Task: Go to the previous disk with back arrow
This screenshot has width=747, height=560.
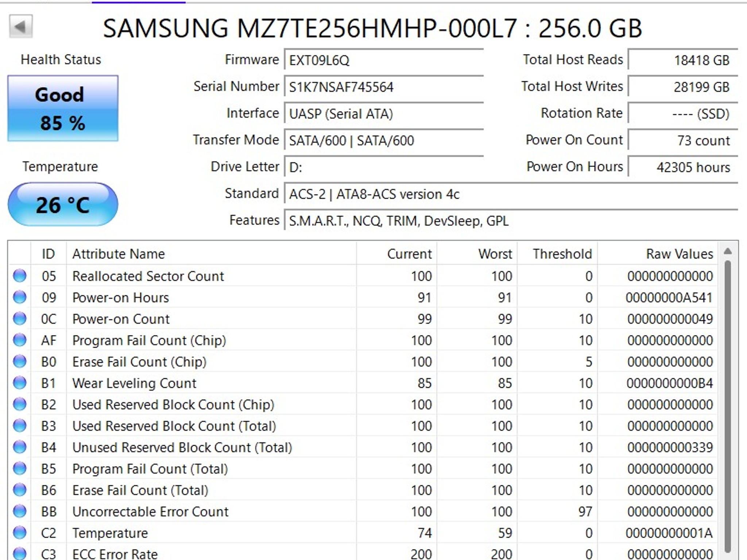Action: pos(21,26)
